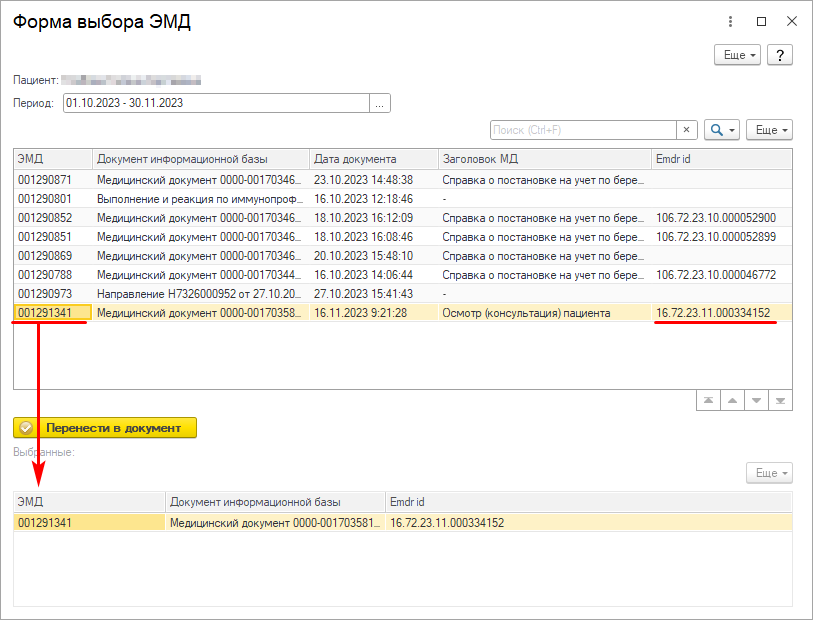Click the Перенести в документ button

[x=105, y=427]
